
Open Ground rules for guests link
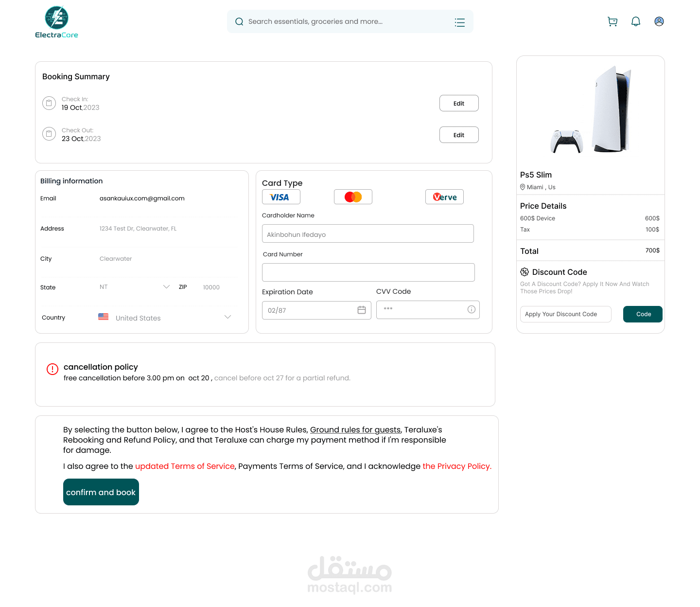click(355, 430)
